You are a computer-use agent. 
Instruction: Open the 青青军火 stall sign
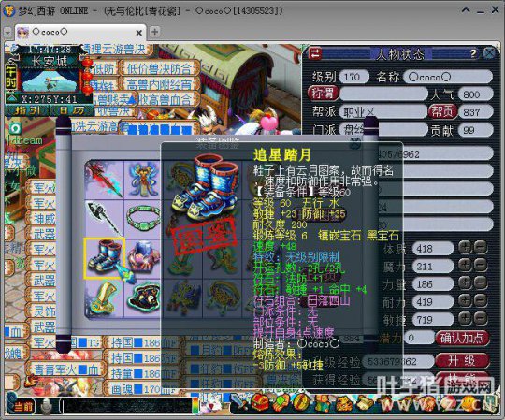[66, 369]
